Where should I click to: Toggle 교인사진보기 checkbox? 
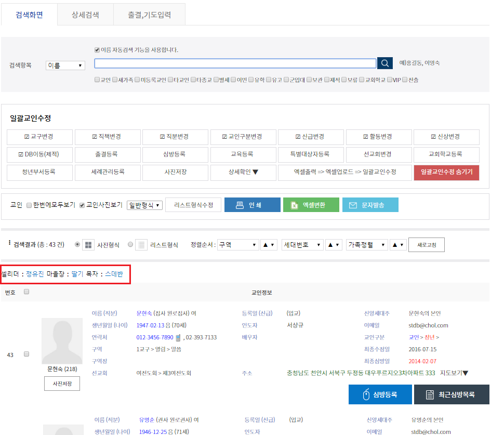click(82, 205)
